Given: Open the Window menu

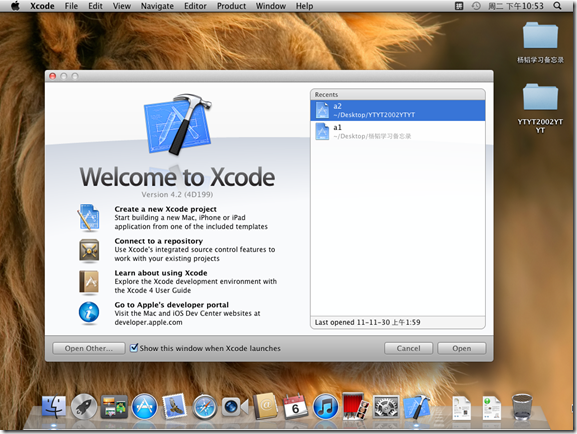Looking at the screenshot, I should (x=271, y=6).
